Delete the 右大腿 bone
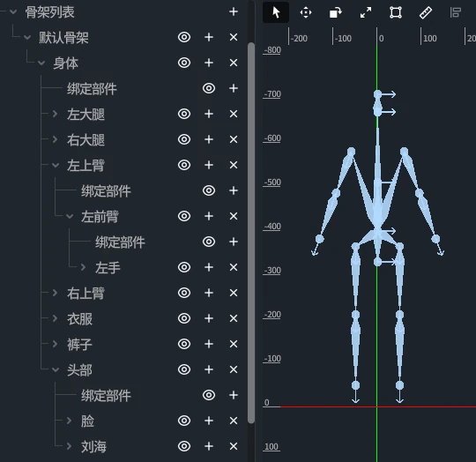Viewport: 476px width, 462px height. (233, 139)
